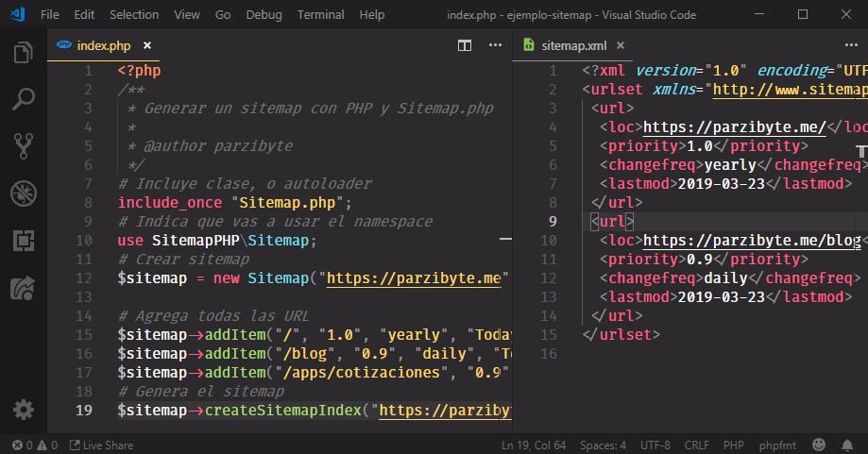Place cursor on include_once "Sitemap.php" line
Image resolution: width=868 pixels, height=454 pixels.
[x=234, y=203]
